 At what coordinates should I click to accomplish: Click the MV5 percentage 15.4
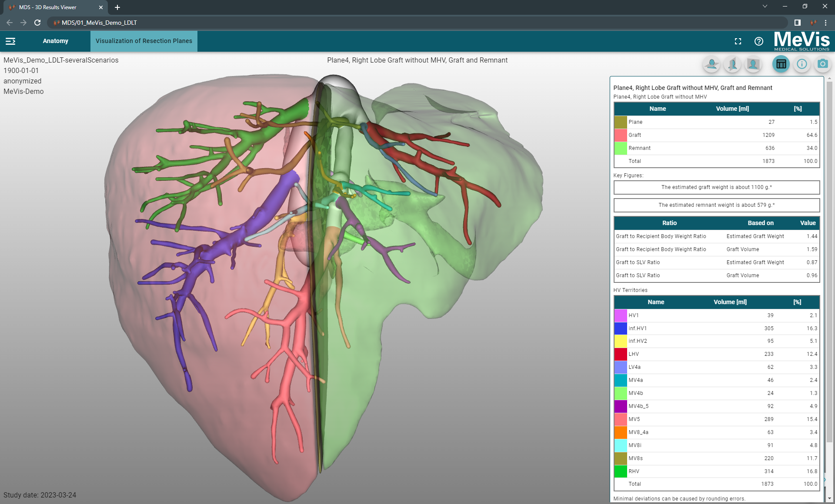coord(812,419)
